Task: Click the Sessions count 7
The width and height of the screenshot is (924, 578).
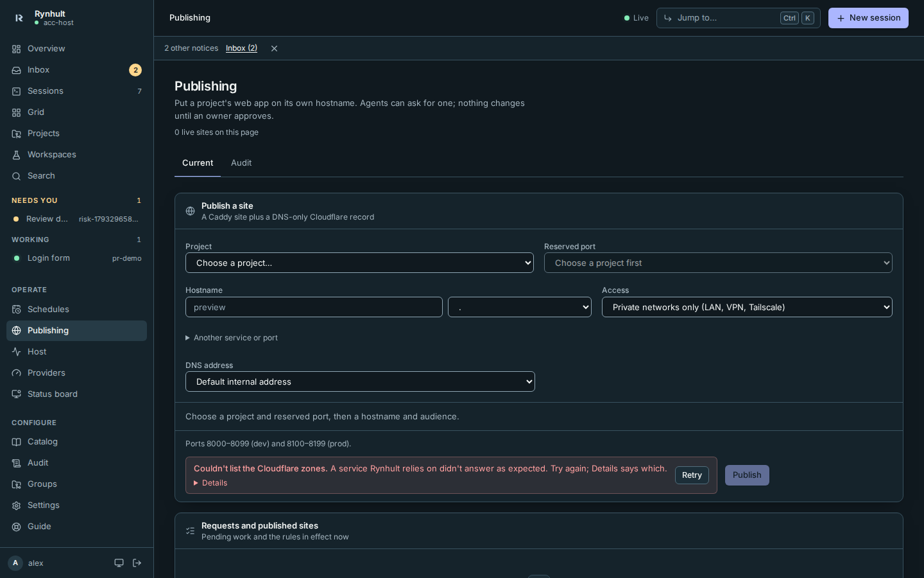Action: point(139,91)
